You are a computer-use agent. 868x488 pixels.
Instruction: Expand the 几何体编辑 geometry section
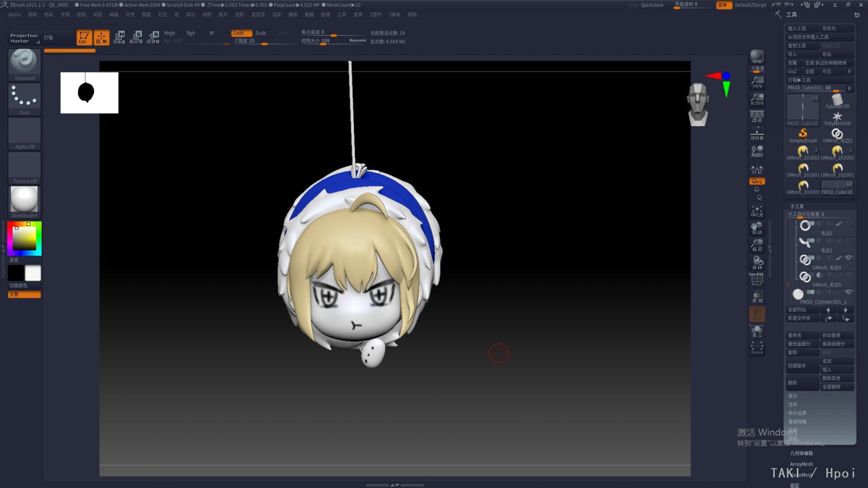(x=801, y=453)
